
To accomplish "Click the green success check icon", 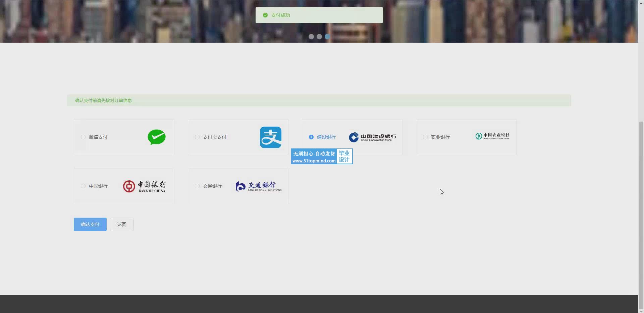I will [265, 15].
